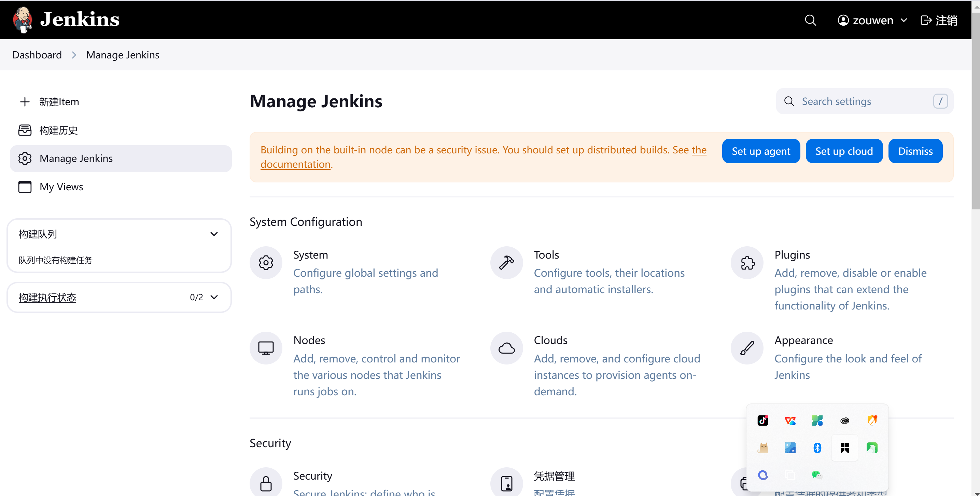
Task: Expand the zouwen user dropdown chevron
Action: [x=904, y=20]
